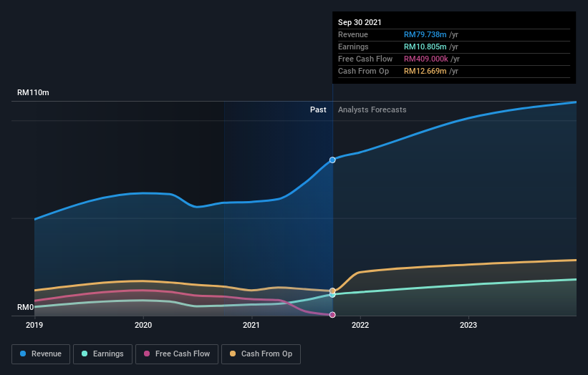Click the 2022 x-axis label
This screenshot has width=588, height=375.
point(360,325)
